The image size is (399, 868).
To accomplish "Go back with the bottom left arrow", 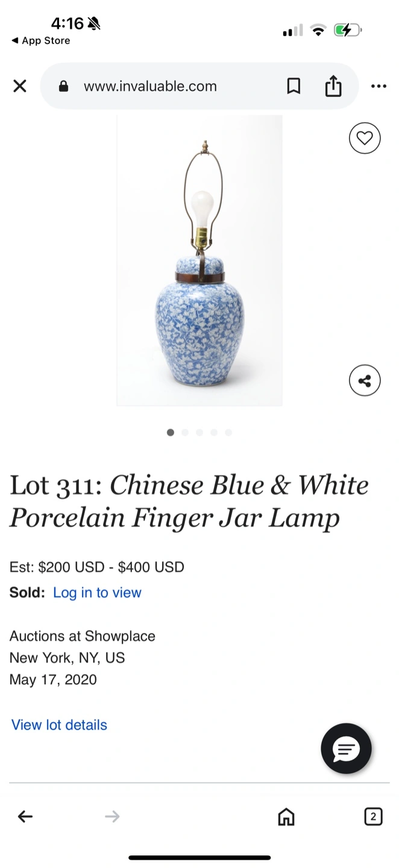I will (25, 817).
